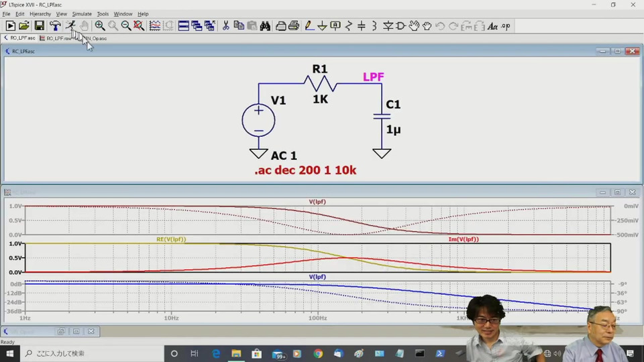Viewport: 644px width, 362px height.
Task: Switch to the RC_LPF.asc tab
Action: point(19,38)
